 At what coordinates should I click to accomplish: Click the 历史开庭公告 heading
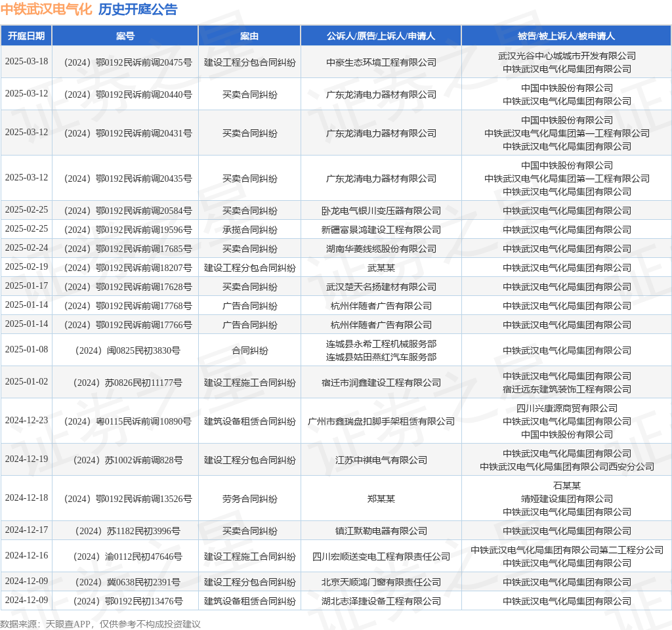[x=138, y=9]
